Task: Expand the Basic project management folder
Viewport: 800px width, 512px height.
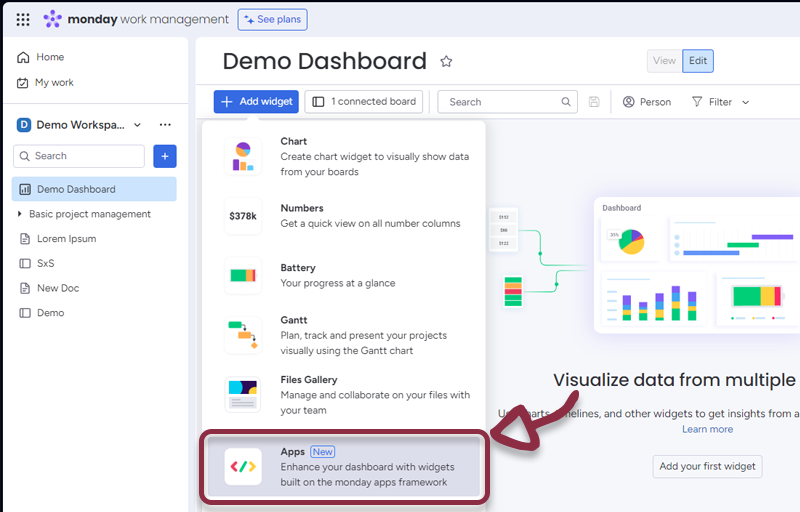Action: 19,214
